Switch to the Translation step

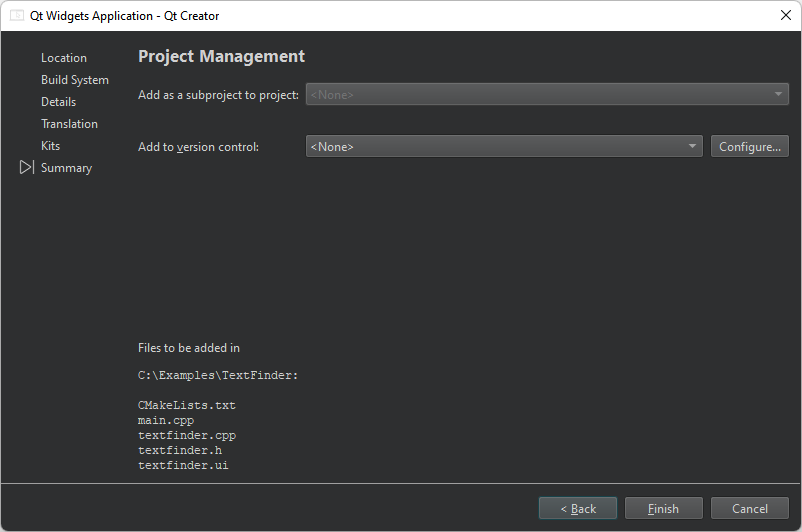tap(69, 124)
